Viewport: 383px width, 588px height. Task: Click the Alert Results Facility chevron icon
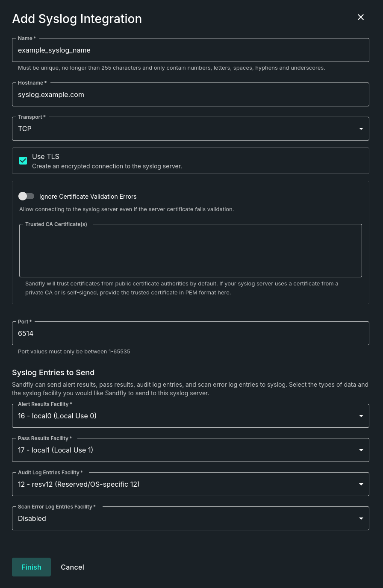tap(361, 416)
